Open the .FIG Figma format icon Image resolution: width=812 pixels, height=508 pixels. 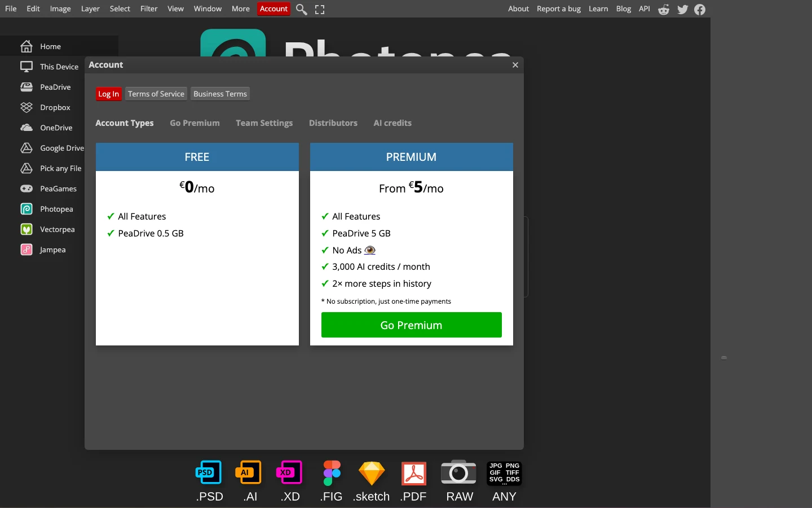pos(332,473)
